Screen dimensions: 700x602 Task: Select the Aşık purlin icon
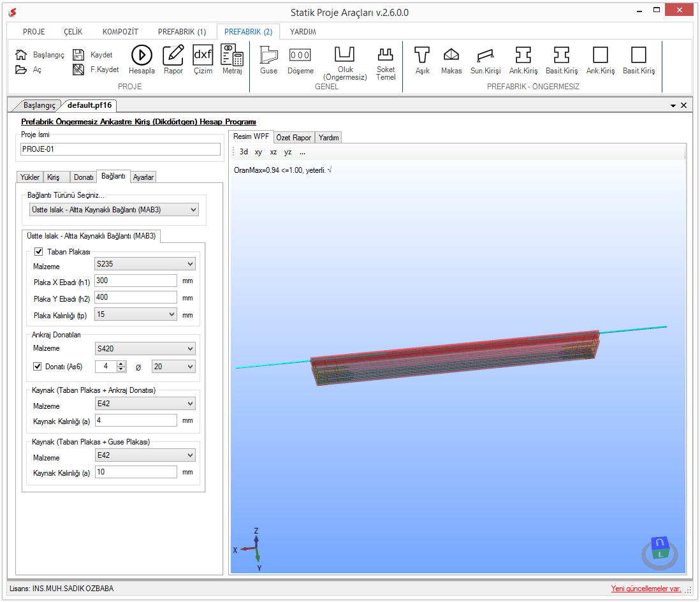[422, 55]
